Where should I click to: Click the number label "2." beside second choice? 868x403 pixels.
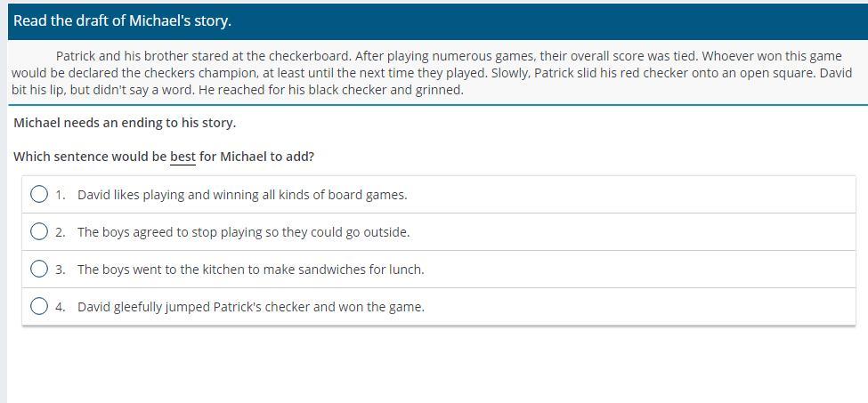coord(61,232)
